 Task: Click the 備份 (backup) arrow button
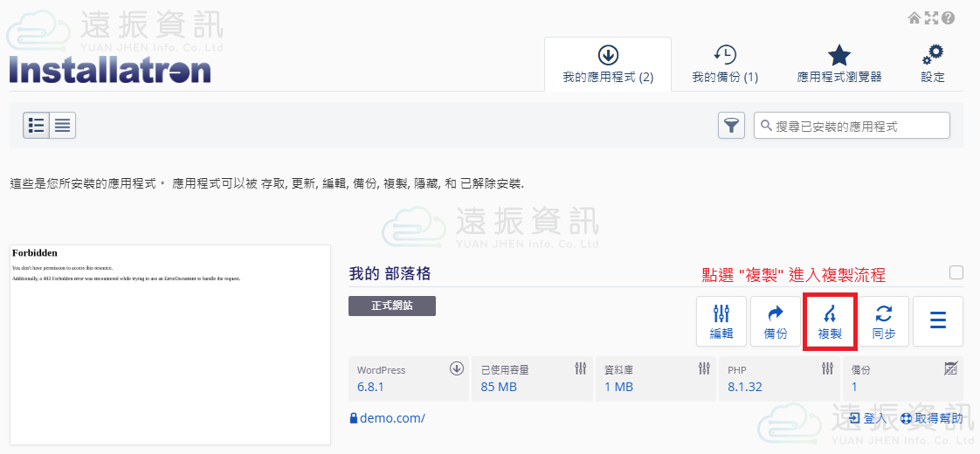775,321
